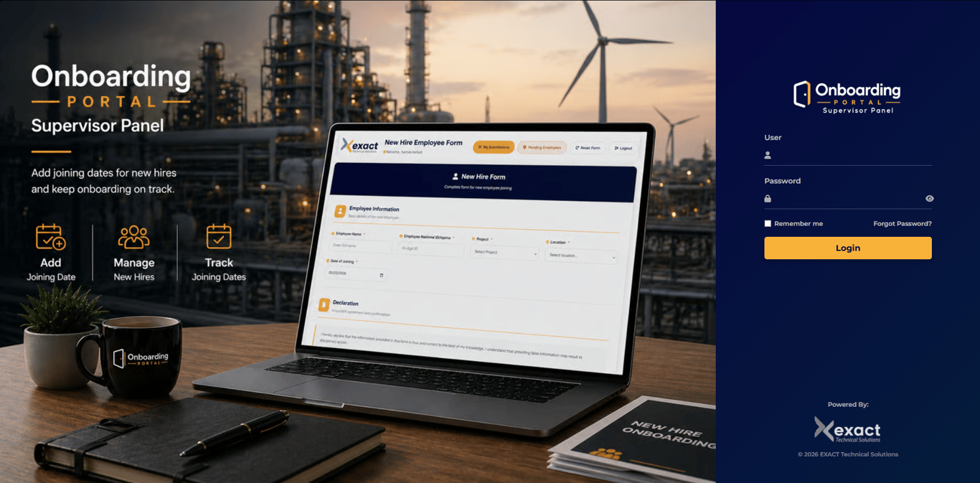
Task: Click "Add joining dates for new hires" text
Action: [x=103, y=173]
